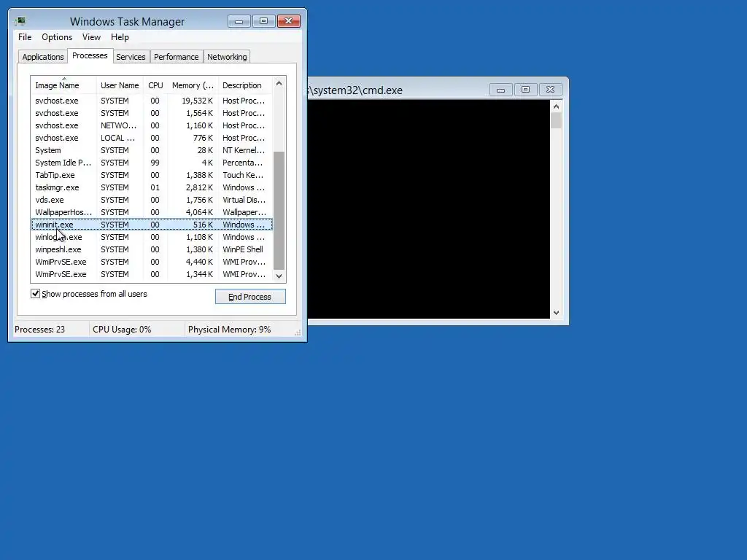Open the View menu
Image resolution: width=747 pixels, height=560 pixels.
91,37
